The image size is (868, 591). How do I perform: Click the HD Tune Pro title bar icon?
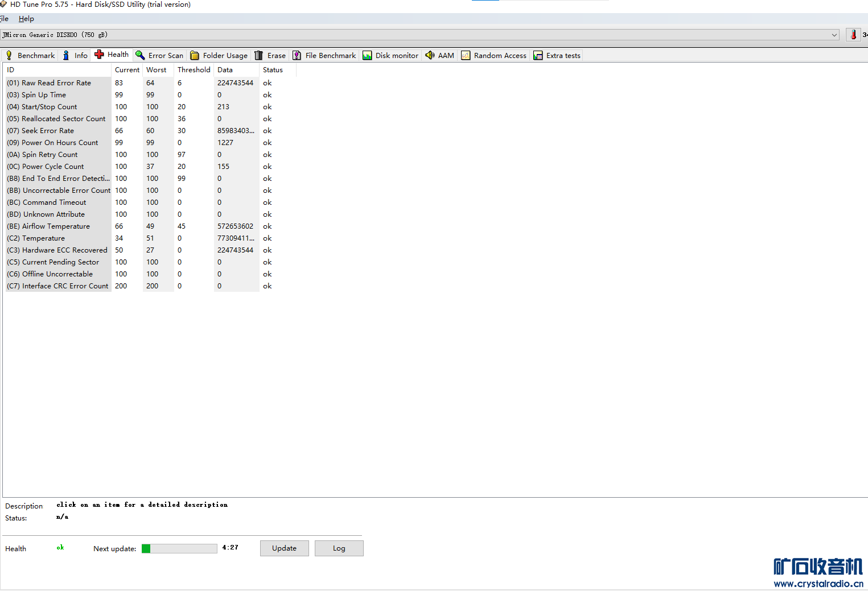click(x=3, y=4)
